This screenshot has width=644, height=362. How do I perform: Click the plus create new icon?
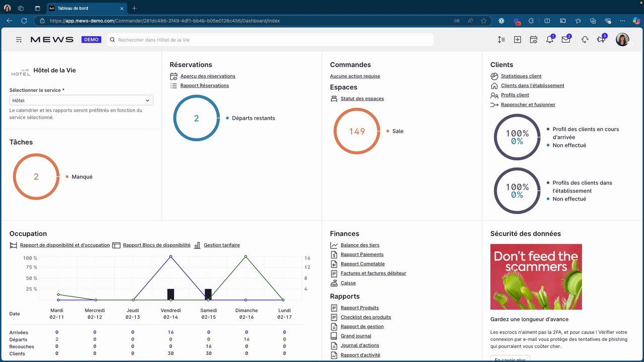[x=517, y=40]
